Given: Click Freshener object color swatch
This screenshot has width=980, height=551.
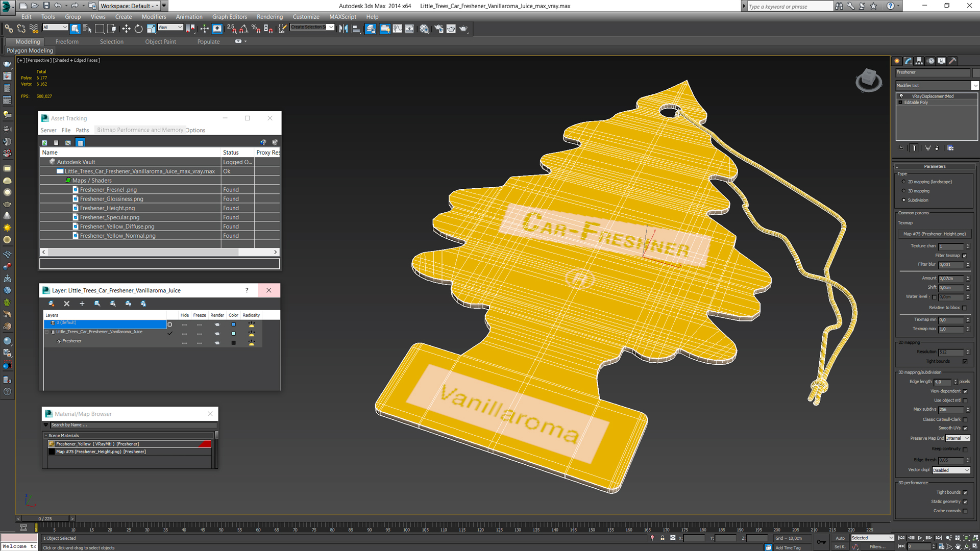Looking at the screenshot, I should [233, 343].
